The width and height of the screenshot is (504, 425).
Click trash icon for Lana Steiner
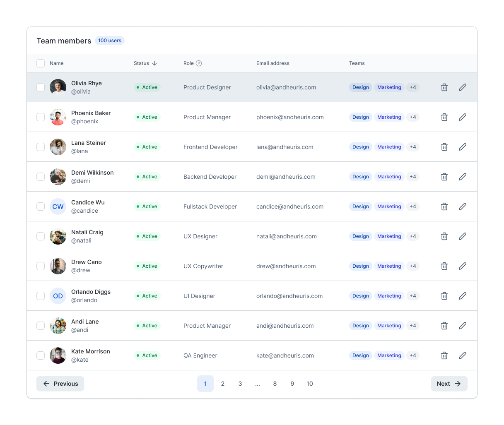point(444,147)
